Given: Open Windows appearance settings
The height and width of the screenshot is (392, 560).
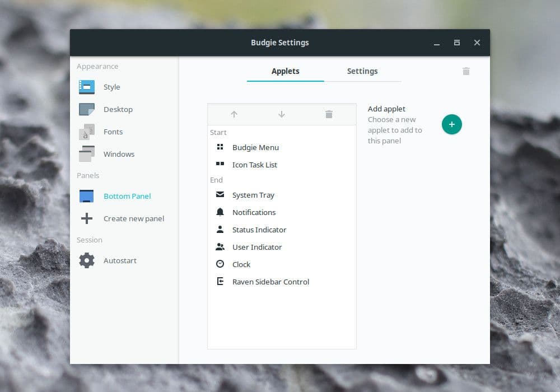Looking at the screenshot, I should pyautogui.click(x=124, y=154).
